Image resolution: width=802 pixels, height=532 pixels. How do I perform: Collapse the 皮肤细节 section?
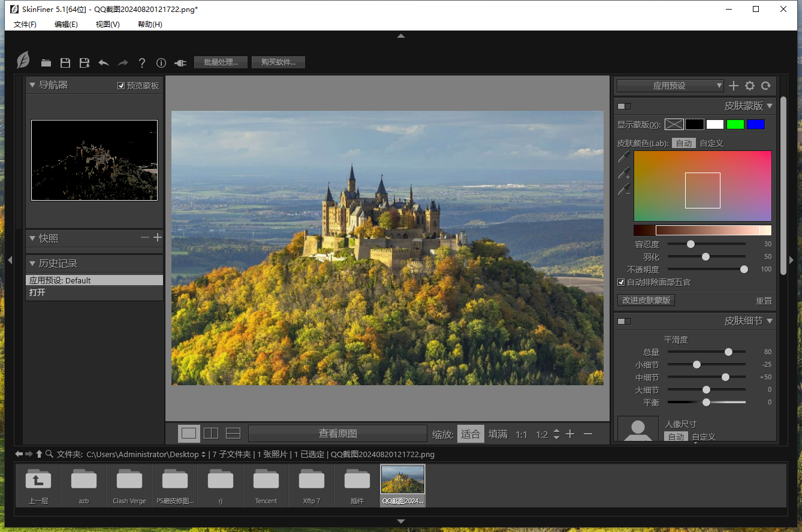click(x=770, y=321)
